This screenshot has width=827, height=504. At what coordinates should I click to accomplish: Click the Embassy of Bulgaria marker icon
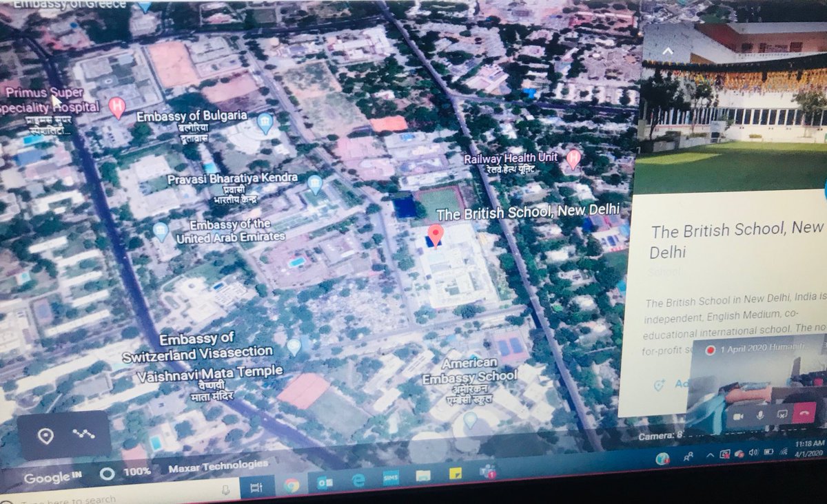tap(265, 124)
